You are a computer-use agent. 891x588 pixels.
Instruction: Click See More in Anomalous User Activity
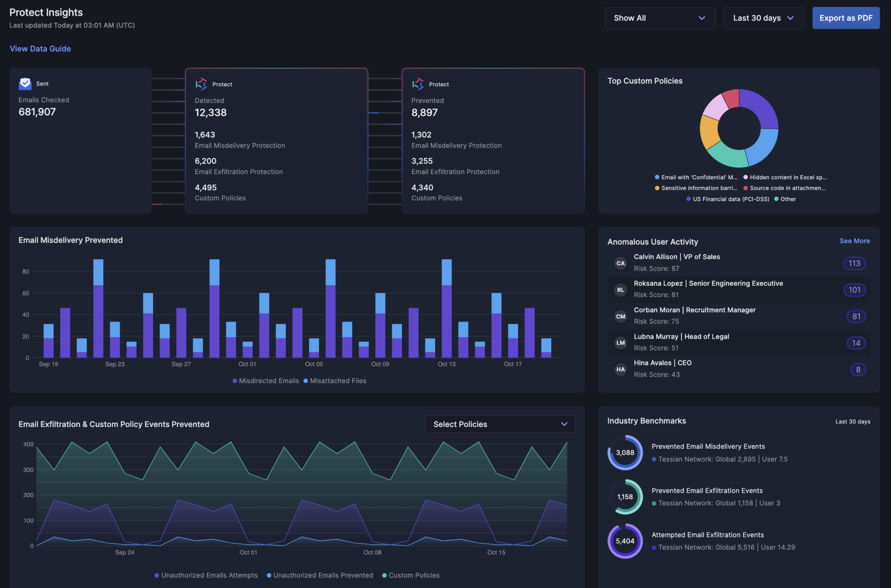point(854,241)
